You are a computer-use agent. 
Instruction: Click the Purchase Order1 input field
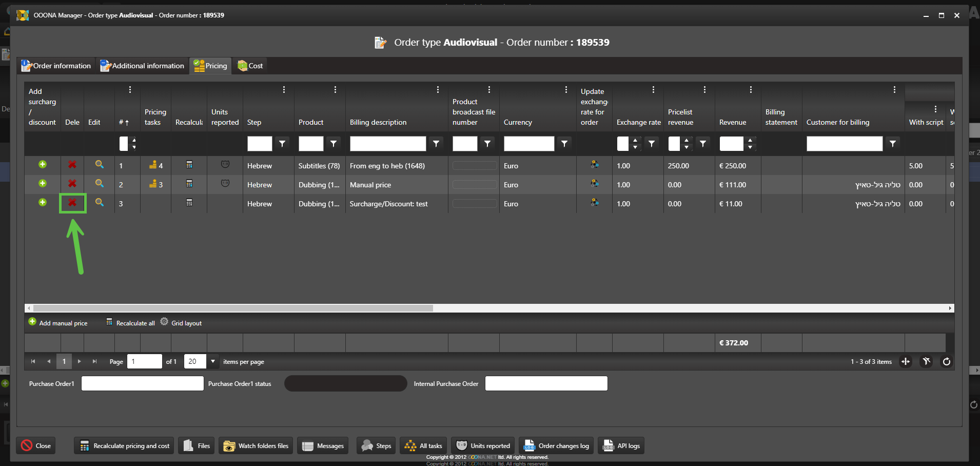click(143, 383)
